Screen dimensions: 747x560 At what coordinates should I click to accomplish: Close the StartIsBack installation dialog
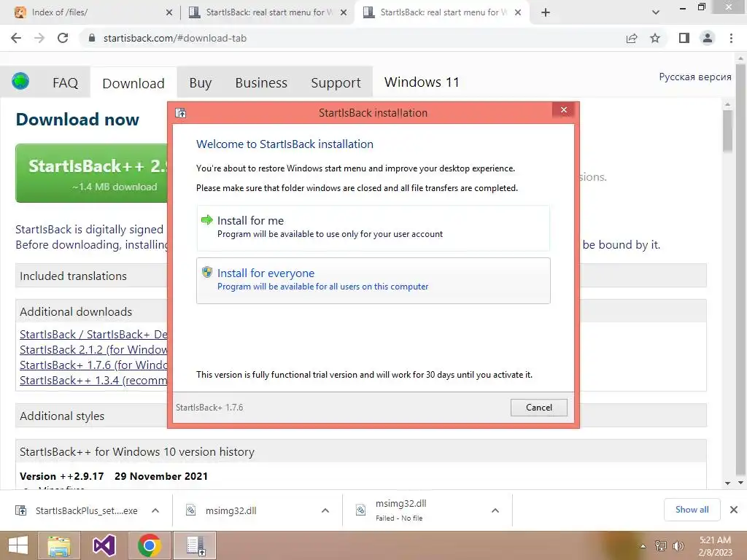pos(564,110)
